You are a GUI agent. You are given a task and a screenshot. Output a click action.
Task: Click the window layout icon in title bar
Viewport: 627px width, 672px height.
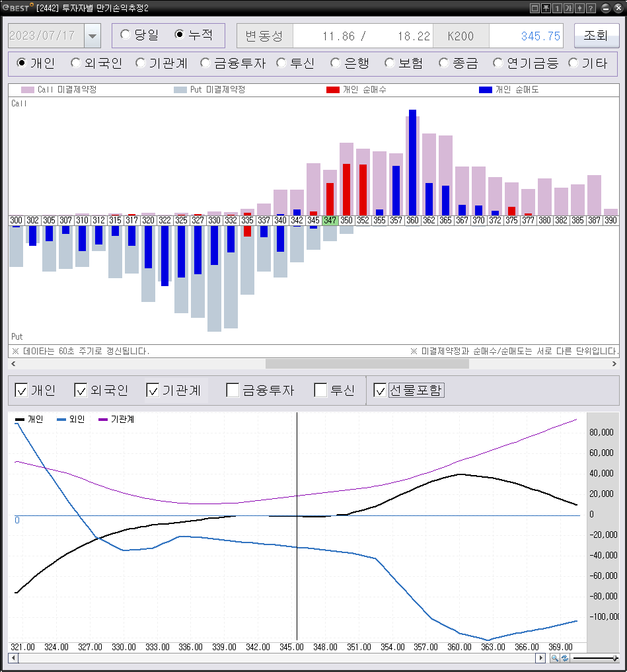point(535,8)
